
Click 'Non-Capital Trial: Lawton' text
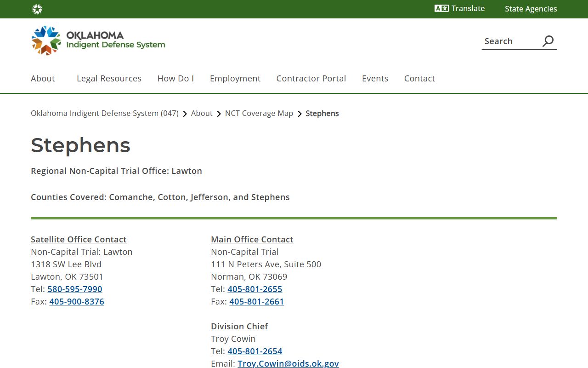pos(82,252)
